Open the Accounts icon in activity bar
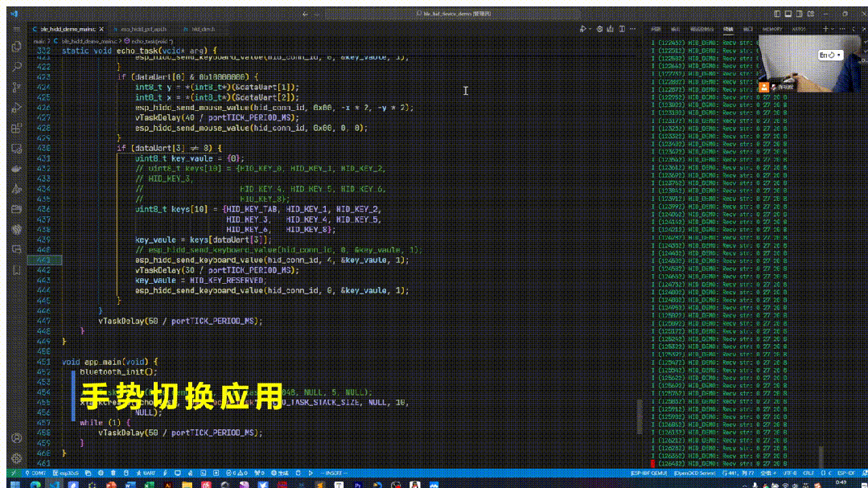Screen dimensions: 868x488 click(17, 438)
